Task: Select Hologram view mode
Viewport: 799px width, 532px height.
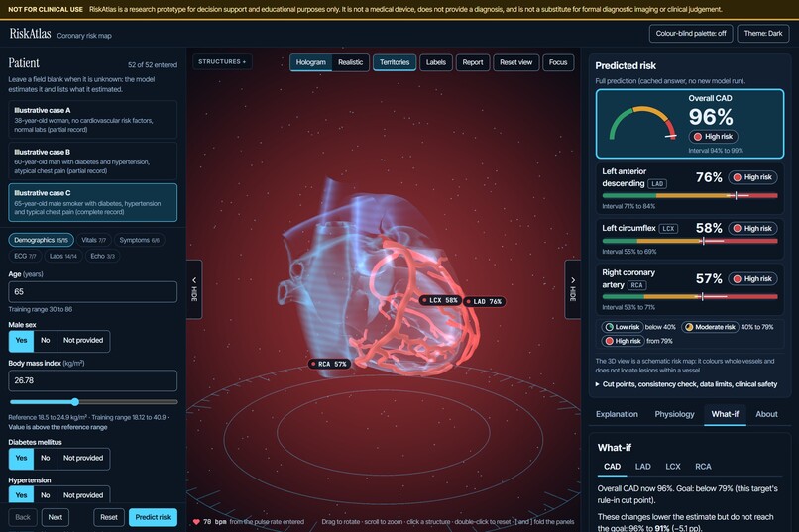Action: [311, 62]
